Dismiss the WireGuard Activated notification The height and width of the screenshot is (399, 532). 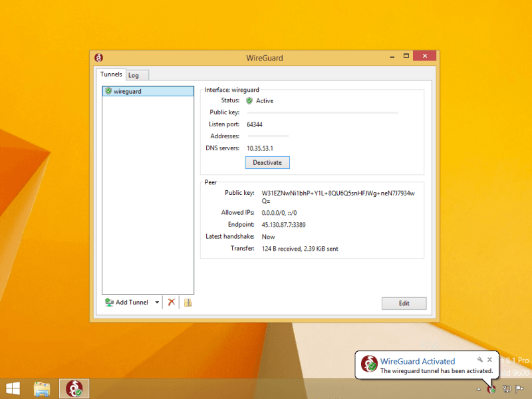click(490, 359)
